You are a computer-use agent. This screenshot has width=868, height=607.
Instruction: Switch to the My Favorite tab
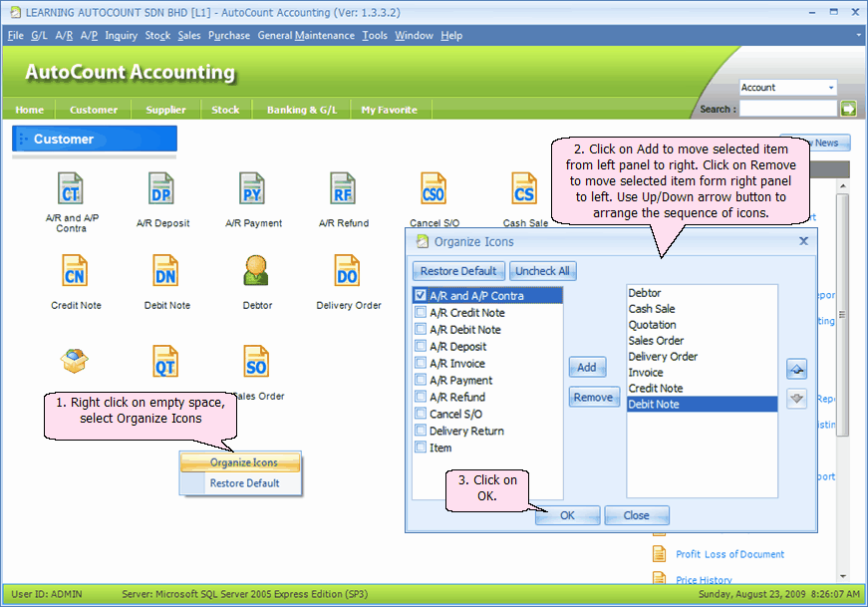(390, 110)
